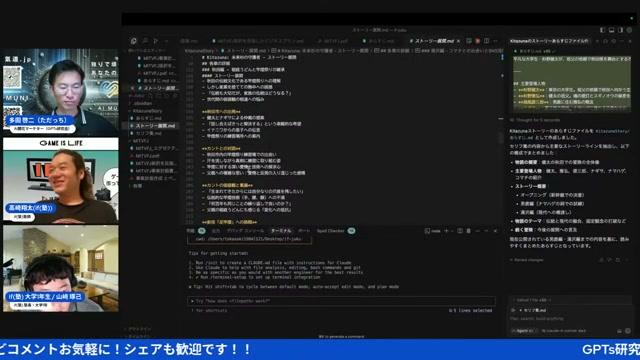Open セリフ集.md under KitsuneStory folder
Image resolution: width=640 pixels, height=360 pixels.
(x=149, y=133)
